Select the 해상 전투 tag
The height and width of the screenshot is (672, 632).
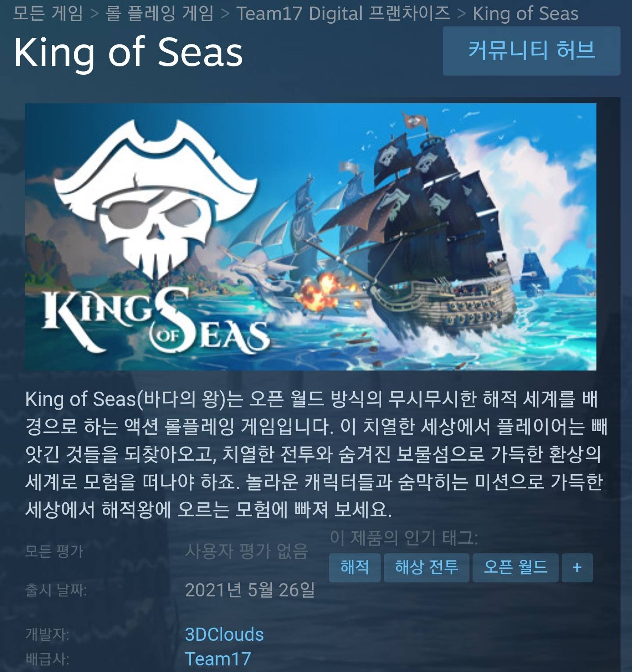click(426, 568)
